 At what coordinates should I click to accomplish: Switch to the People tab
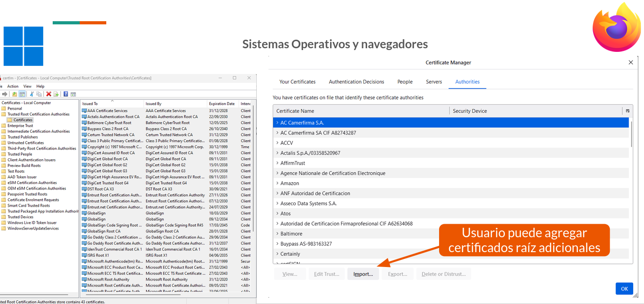click(x=405, y=82)
